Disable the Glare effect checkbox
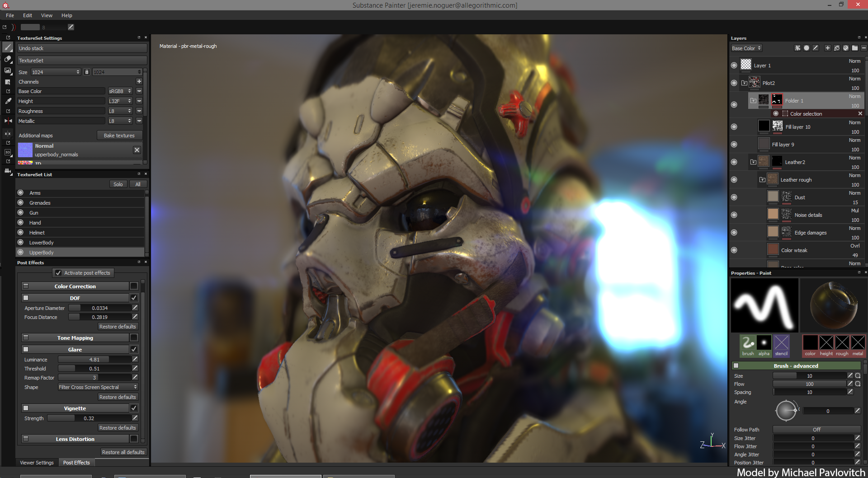This screenshot has height=478, width=868. [134, 349]
